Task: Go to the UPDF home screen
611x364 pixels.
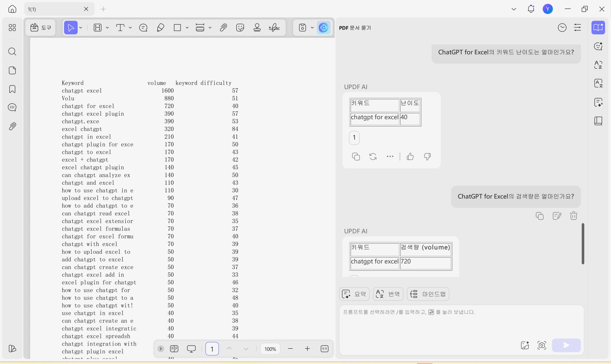Action: (x=12, y=9)
